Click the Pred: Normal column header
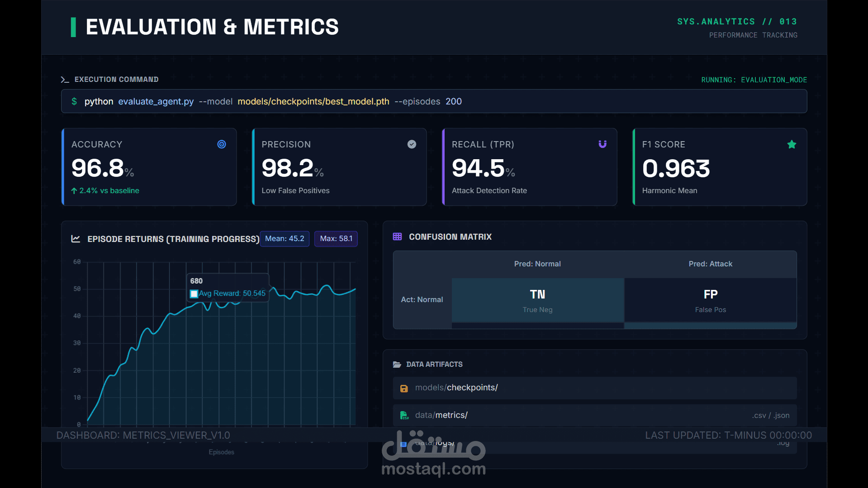868x488 pixels. pos(537,264)
